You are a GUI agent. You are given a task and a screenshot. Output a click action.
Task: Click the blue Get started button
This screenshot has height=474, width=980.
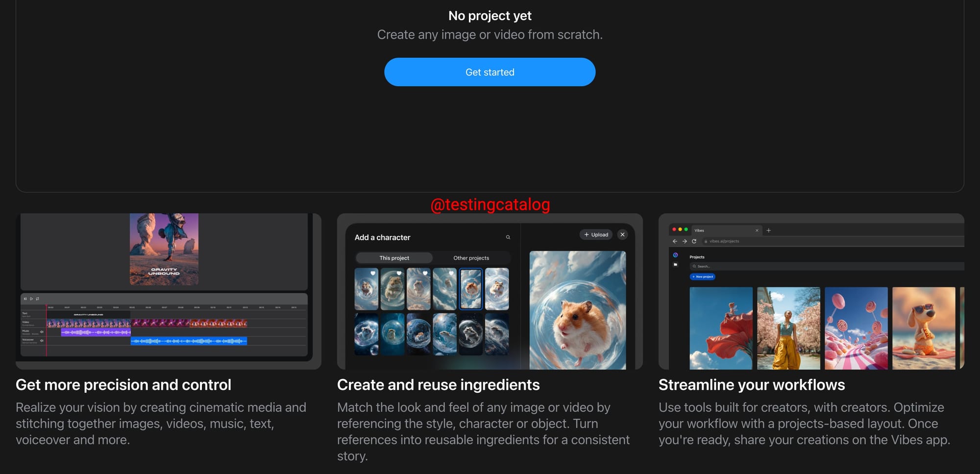[490, 72]
